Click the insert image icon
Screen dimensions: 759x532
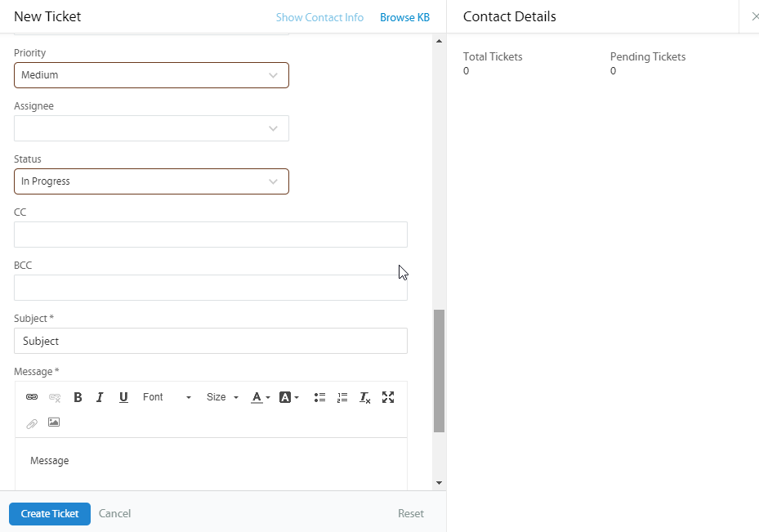[54, 422]
